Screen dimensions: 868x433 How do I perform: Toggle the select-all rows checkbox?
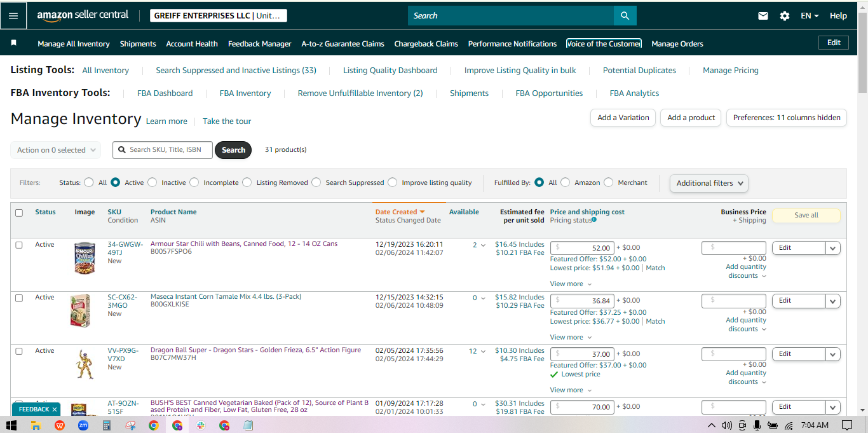pos(19,213)
